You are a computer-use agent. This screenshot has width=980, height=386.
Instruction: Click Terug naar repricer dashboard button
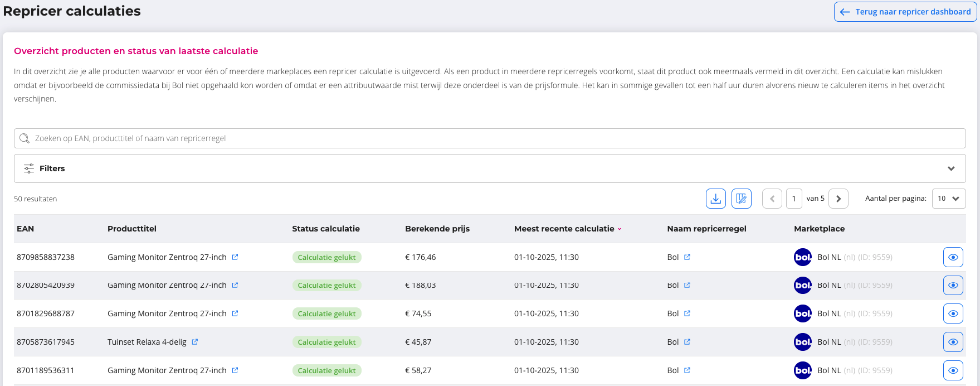pyautogui.click(x=905, y=12)
